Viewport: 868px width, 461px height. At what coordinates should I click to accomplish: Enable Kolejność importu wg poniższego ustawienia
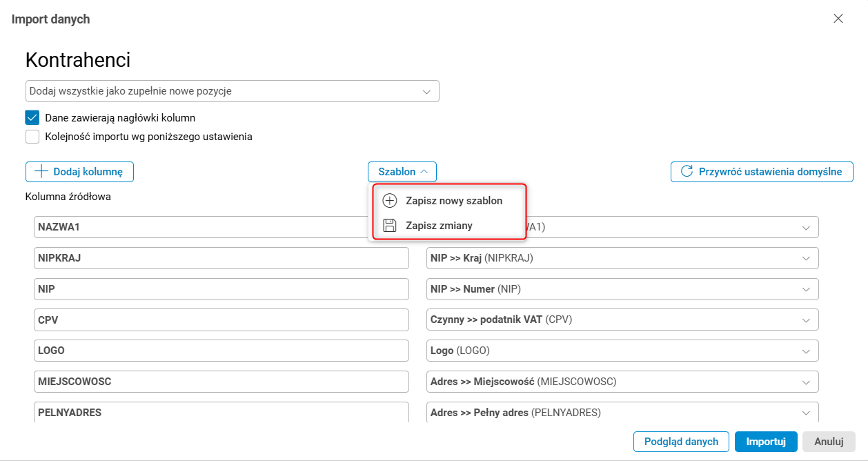pos(32,137)
